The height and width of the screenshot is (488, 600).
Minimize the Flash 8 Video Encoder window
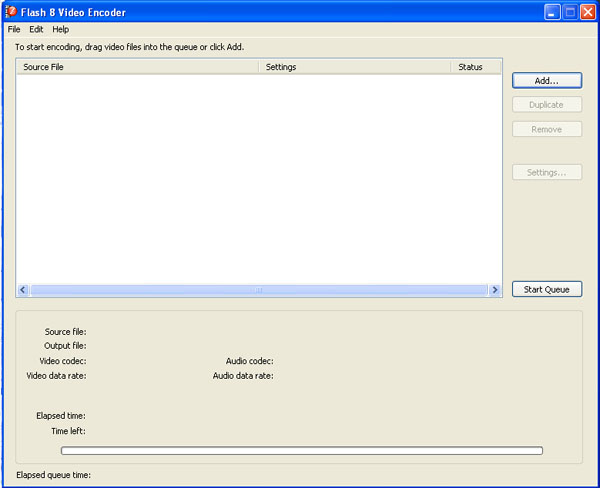click(x=552, y=12)
